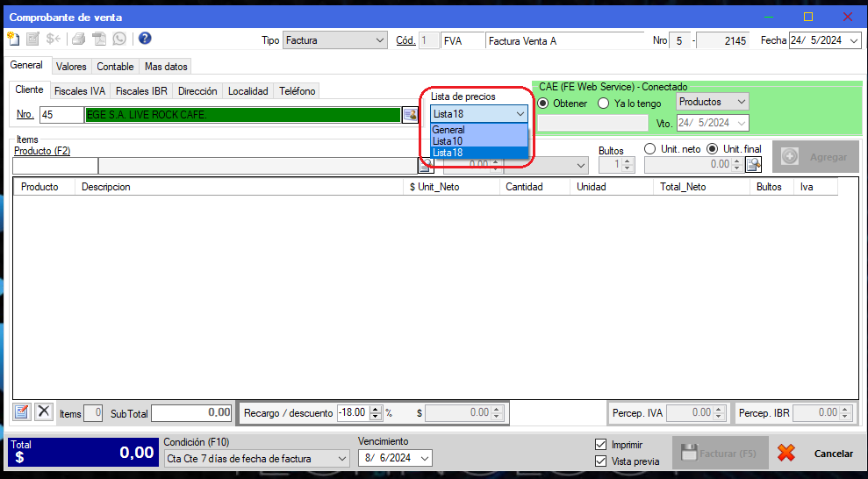Toggle the Imprimir checkbox
The height and width of the screenshot is (479, 868).
601,445
